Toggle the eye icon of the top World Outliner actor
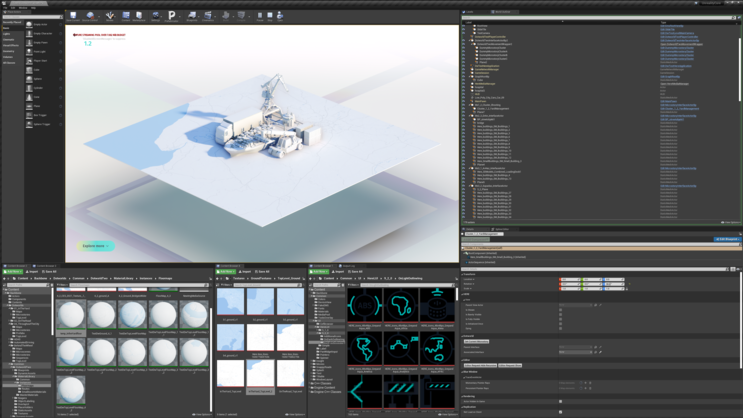The image size is (743, 418). pyautogui.click(x=464, y=26)
